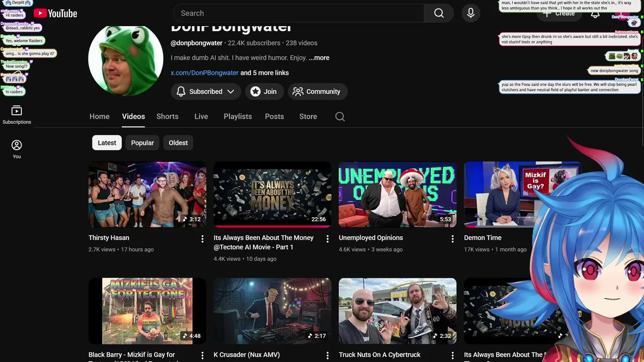Open options menu for Truck Nuts video
Screen dimensions: 644x362
click(x=452, y=355)
